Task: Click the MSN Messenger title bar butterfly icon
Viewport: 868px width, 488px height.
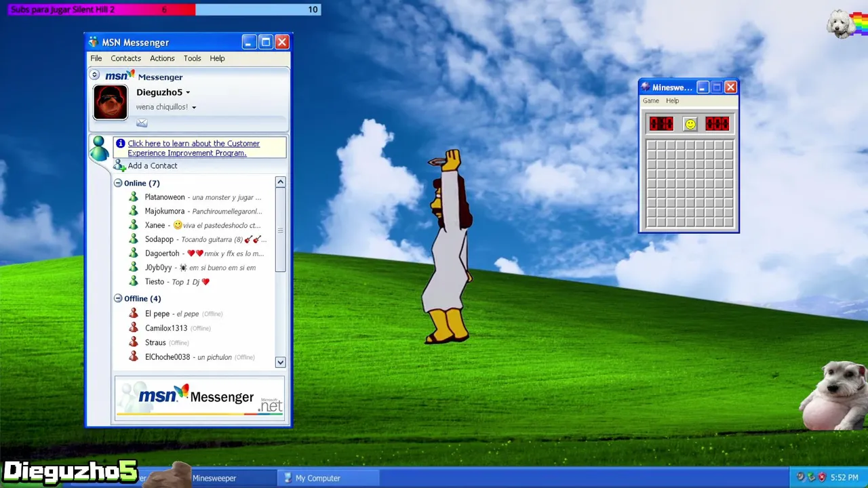Action: coord(94,43)
